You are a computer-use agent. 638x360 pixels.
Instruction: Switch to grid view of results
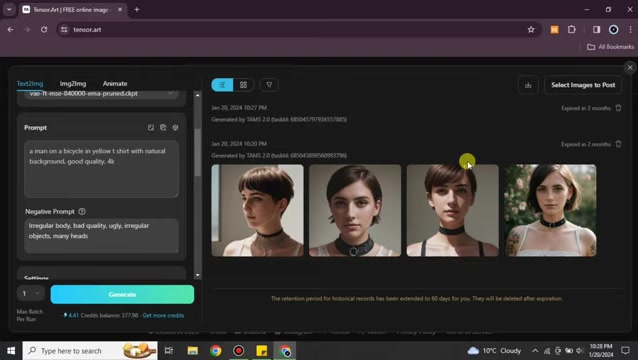pos(243,85)
